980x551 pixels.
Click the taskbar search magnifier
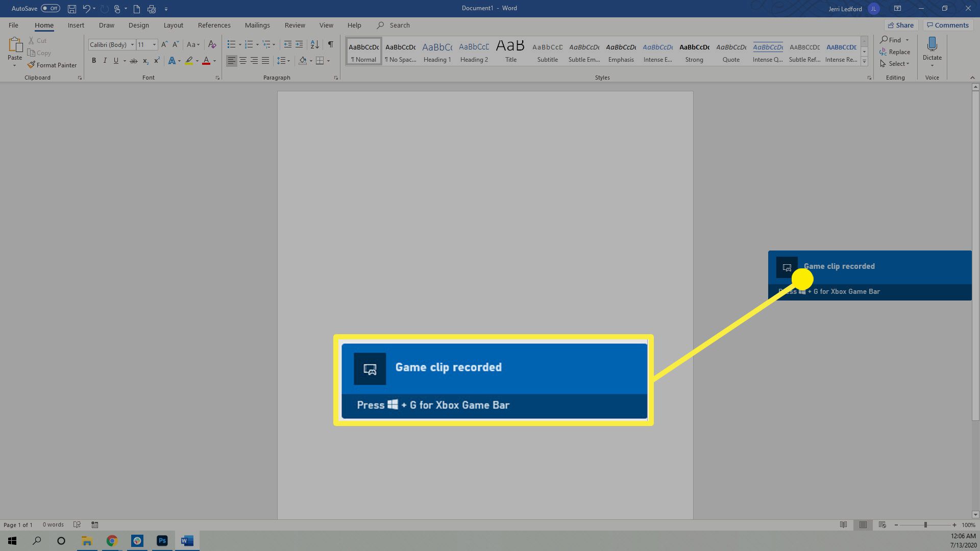pyautogui.click(x=37, y=541)
